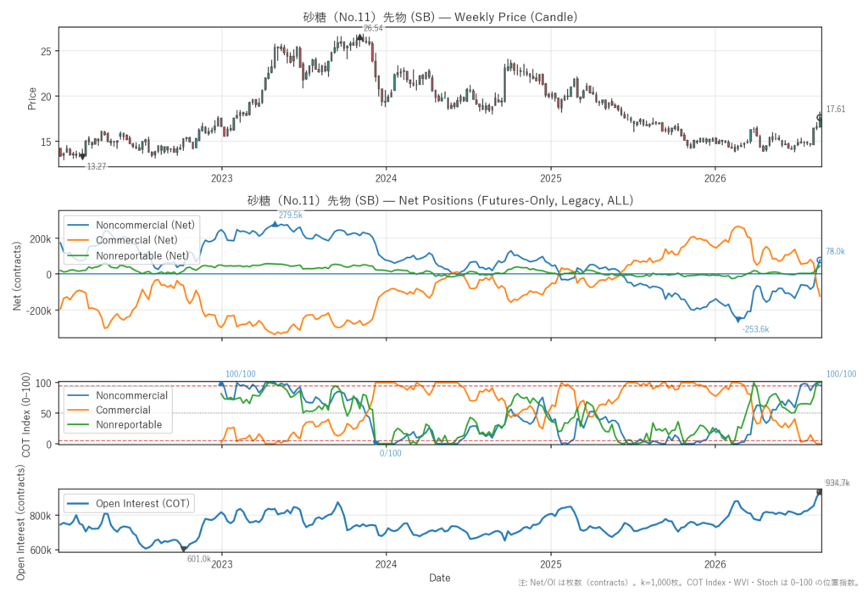This screenshot has height=593, width=868.
Task: Click the '279.5k' net position annotation
Action: pos(291,215)
